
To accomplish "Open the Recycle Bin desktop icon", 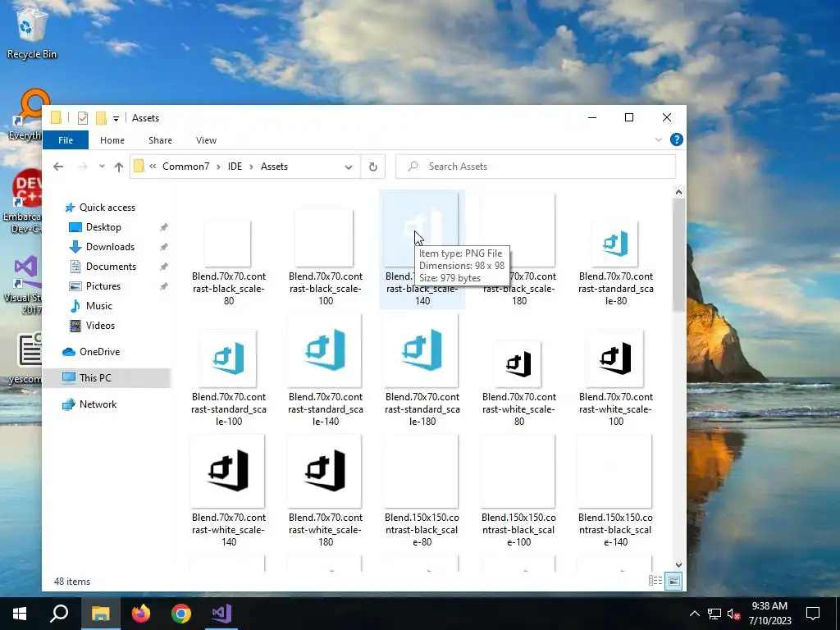I will (x=31, y=32).
